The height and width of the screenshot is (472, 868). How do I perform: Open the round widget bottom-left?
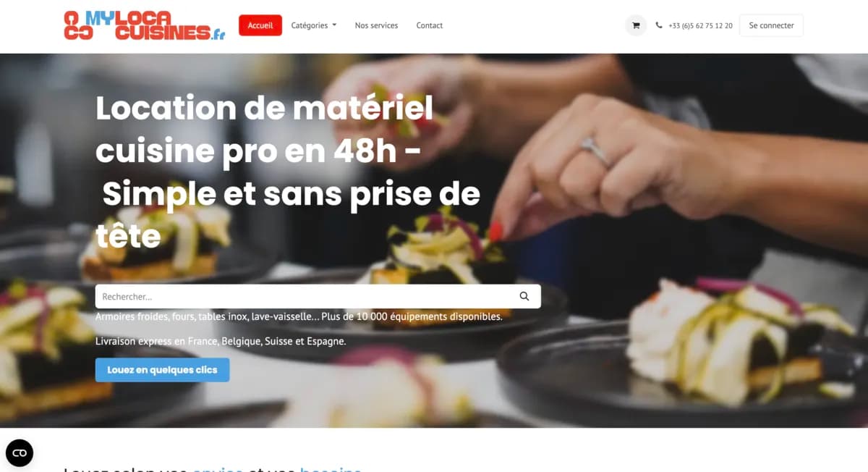20,453
